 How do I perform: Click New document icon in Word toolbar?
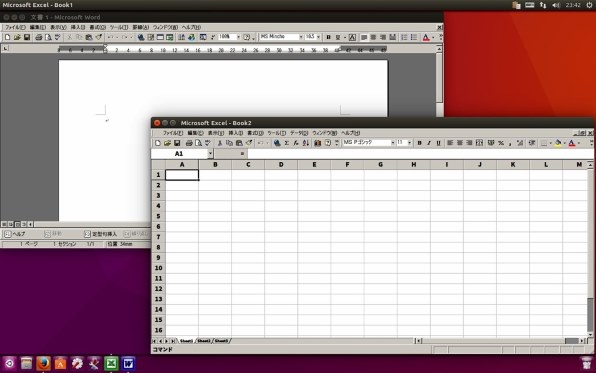pyautogui.click(x=8, y=37)
